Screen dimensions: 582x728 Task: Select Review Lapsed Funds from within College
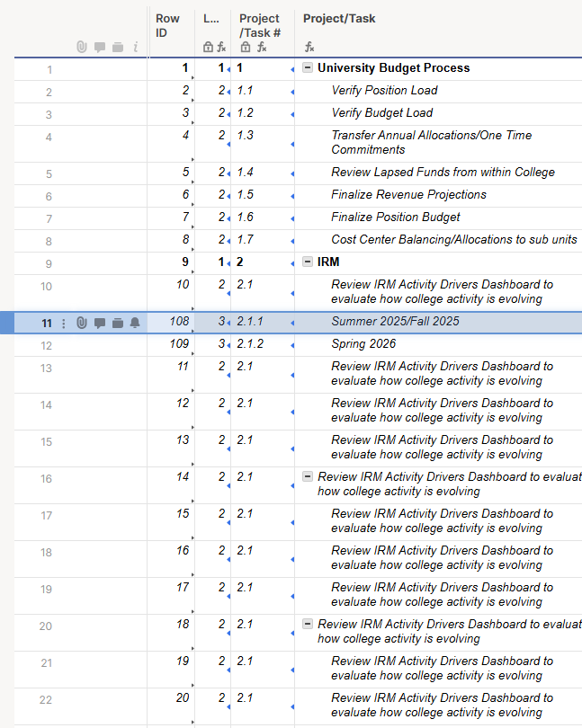(x=438, y=173)
